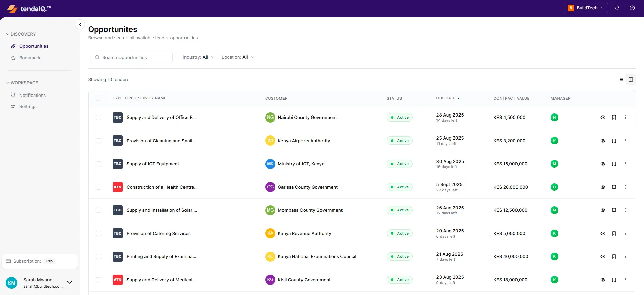
Task: Expand the BuildTech organization switcher
Action: pos(586,8)
